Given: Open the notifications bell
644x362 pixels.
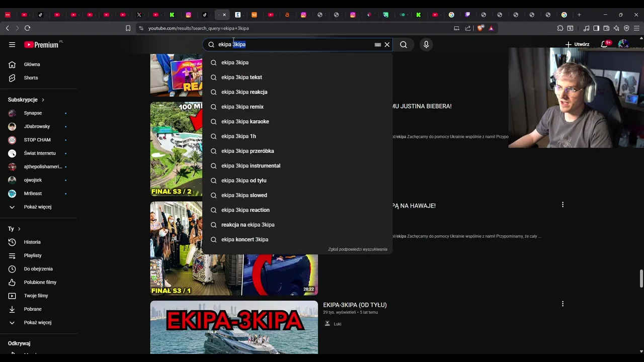Looking at the screenshot, I should [x=605, y=44].
